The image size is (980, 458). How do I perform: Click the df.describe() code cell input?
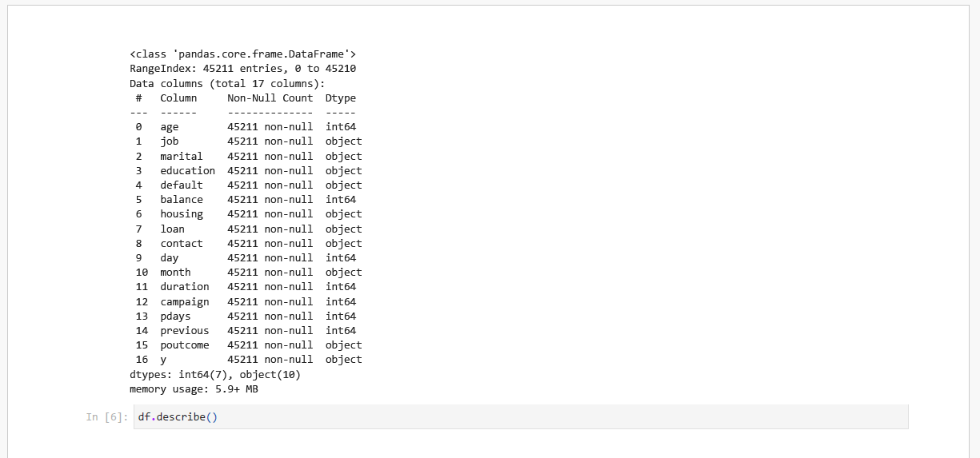pos(520,416)
